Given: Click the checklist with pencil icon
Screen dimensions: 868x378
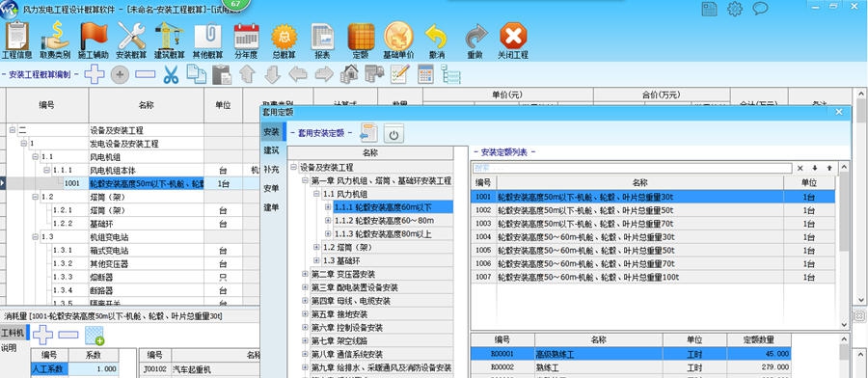Looking at the screenshot, I should 399,74.
